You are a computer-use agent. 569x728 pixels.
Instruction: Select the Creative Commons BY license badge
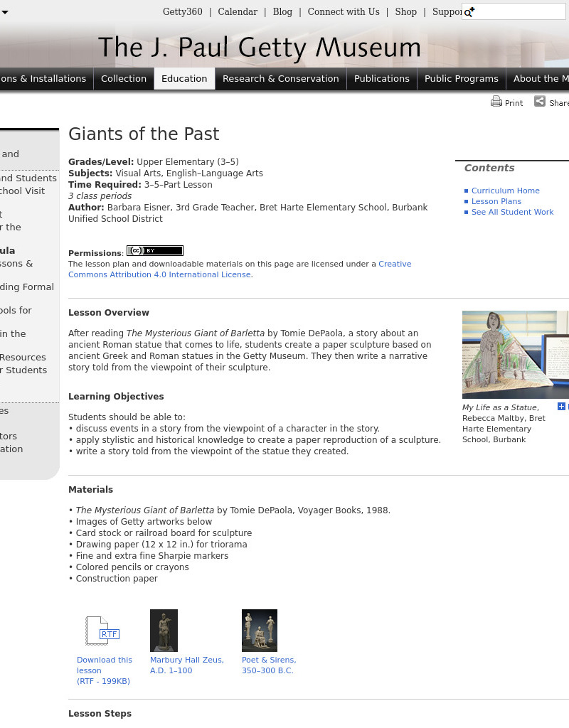(x=154, y=250)
